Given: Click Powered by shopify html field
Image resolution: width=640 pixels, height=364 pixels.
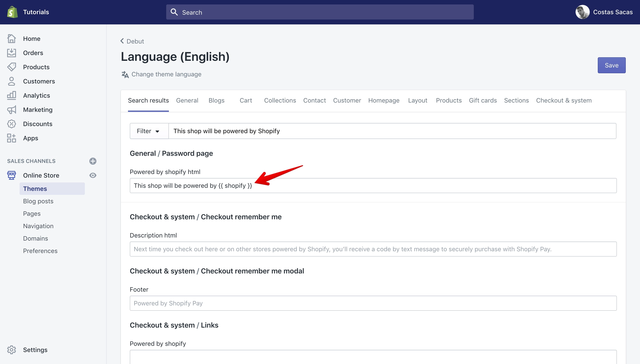Looking at the screenshot, I should (373, 186).
